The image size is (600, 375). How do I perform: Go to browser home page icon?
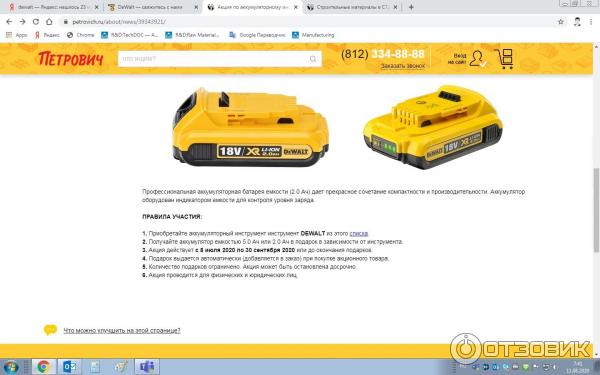coord(49,22)
